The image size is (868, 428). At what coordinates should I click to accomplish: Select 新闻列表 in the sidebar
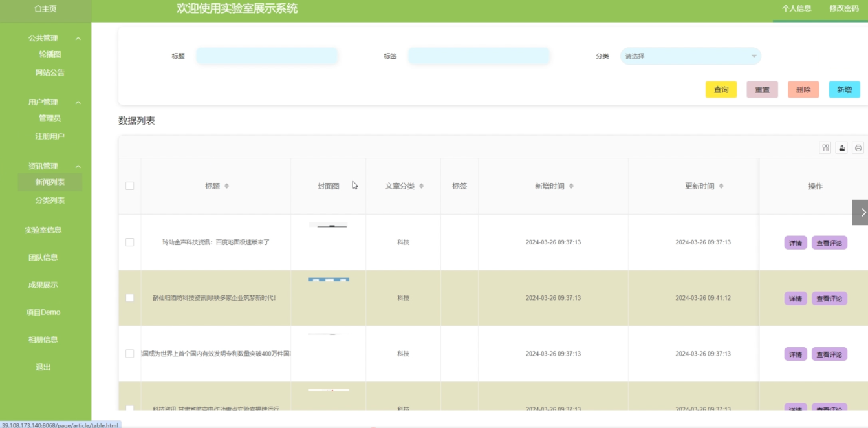point(50,182)
